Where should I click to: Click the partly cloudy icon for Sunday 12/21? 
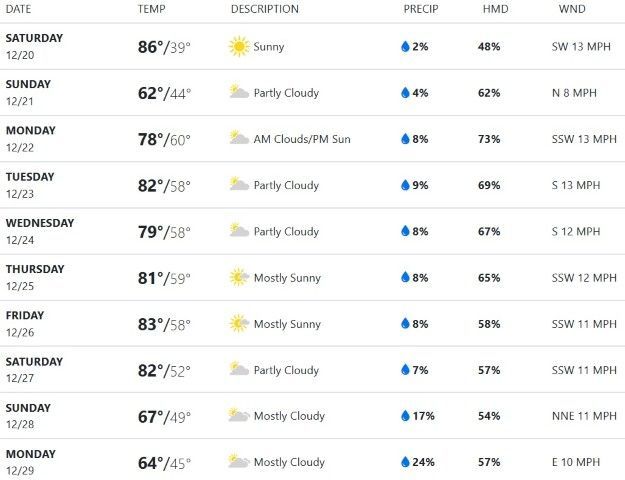click(238, 93)
